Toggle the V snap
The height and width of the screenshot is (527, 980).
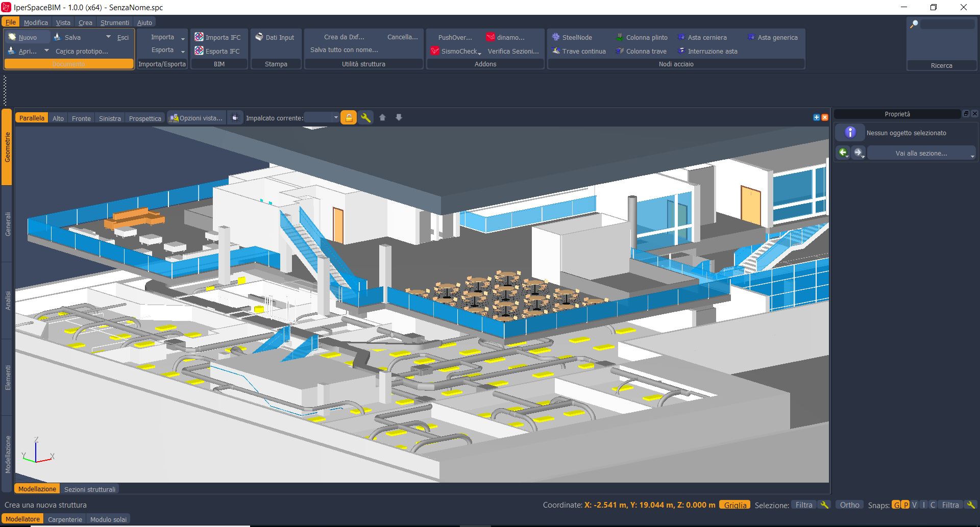pos(915,505)
